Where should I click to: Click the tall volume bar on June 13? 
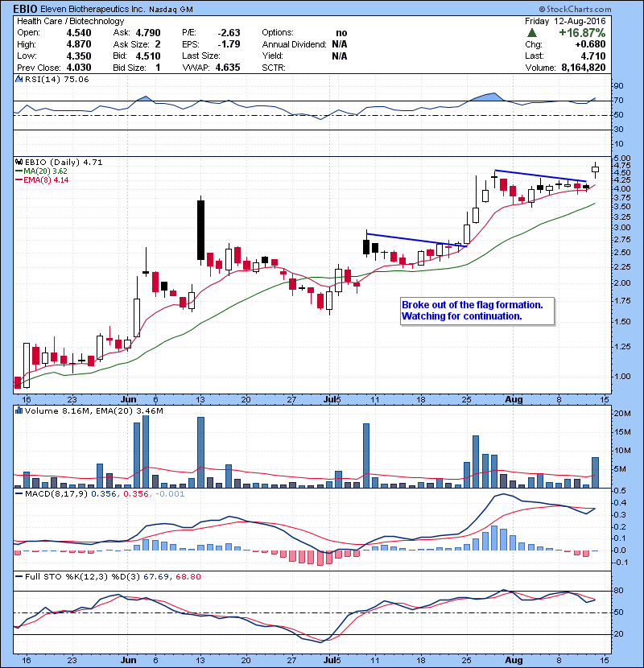coord(200,452)
